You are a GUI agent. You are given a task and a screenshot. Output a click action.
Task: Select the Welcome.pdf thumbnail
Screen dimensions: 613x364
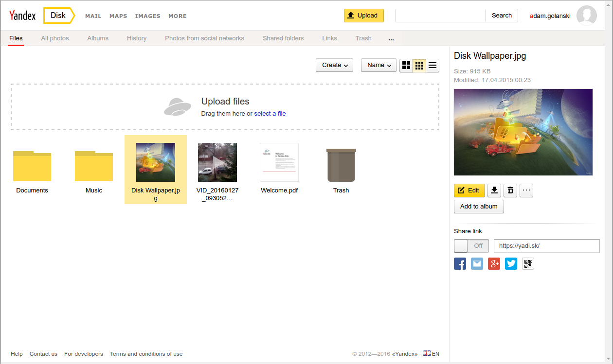[x=279, y=162]
